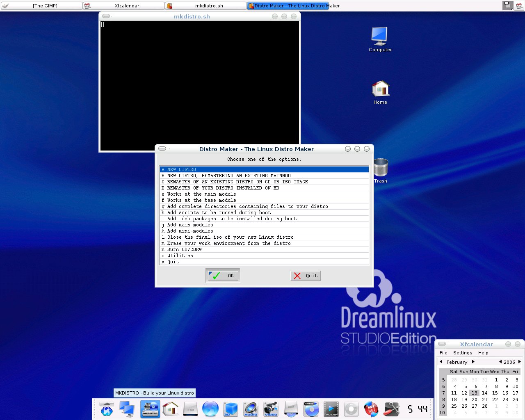
Task: Open the network computers icon in the dock
Action: click(127, 409)
